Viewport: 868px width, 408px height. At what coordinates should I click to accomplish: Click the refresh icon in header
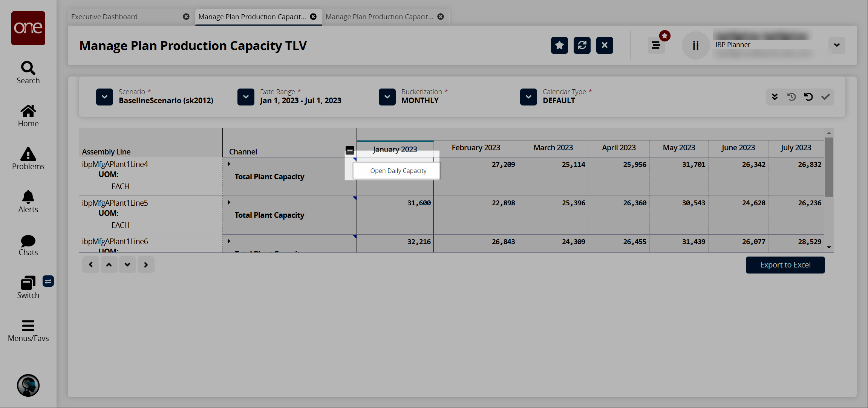click(x=582, y=45)
